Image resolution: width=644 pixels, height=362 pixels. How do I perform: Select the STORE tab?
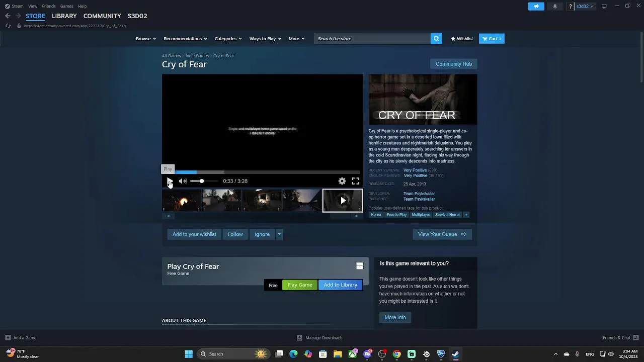[x=35, y=16]
